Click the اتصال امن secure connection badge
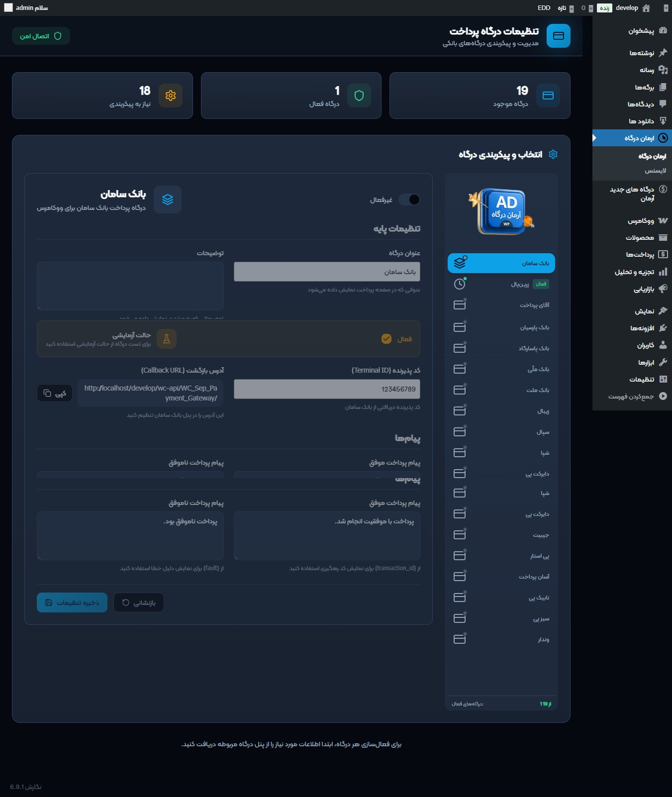This screenshot has height=797, width=672. click(x=41, y=36)
